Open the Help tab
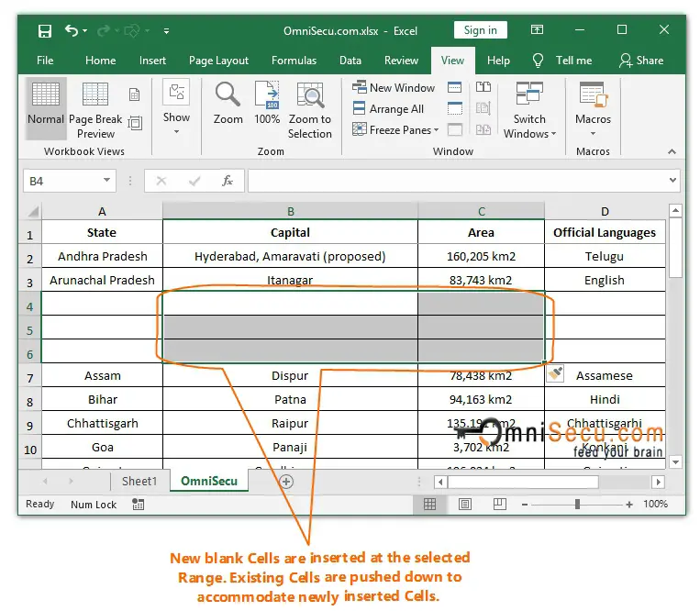 [x=498, y=61]
